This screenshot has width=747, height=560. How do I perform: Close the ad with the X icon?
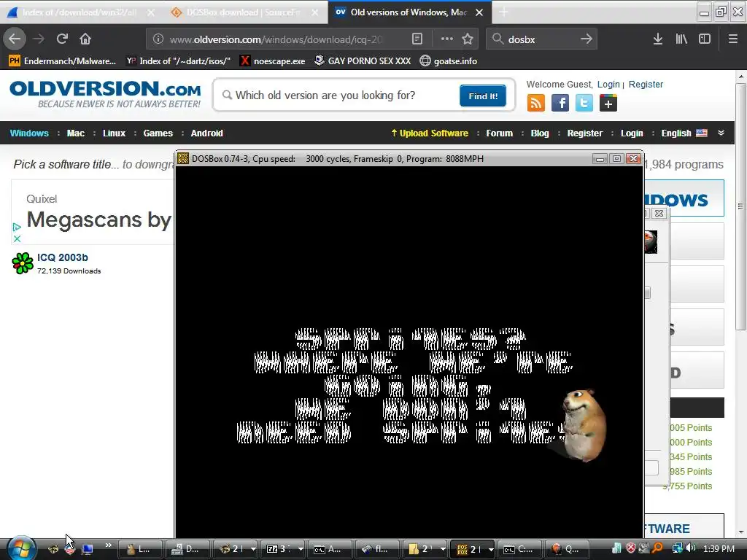(x=18, y=238)
